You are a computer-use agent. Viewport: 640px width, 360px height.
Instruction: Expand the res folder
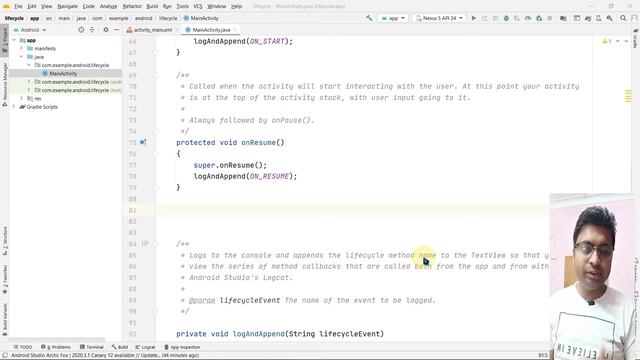22,98
